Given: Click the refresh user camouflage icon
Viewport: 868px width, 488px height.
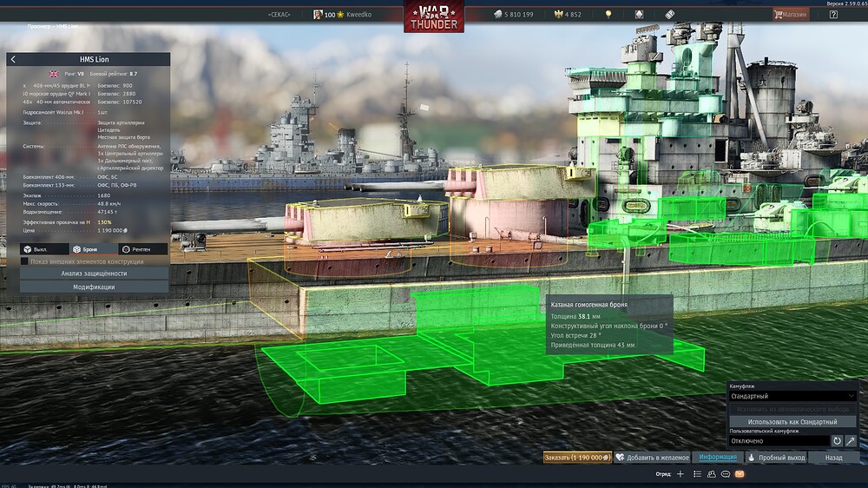Looking at the screenshot, I should tap(837, 441).
